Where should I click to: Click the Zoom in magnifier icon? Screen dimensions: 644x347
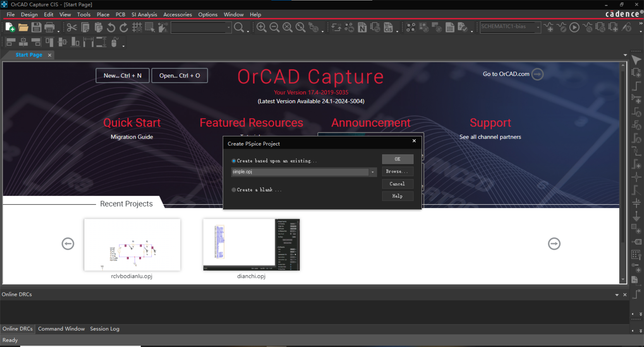[x=261, y=27]
